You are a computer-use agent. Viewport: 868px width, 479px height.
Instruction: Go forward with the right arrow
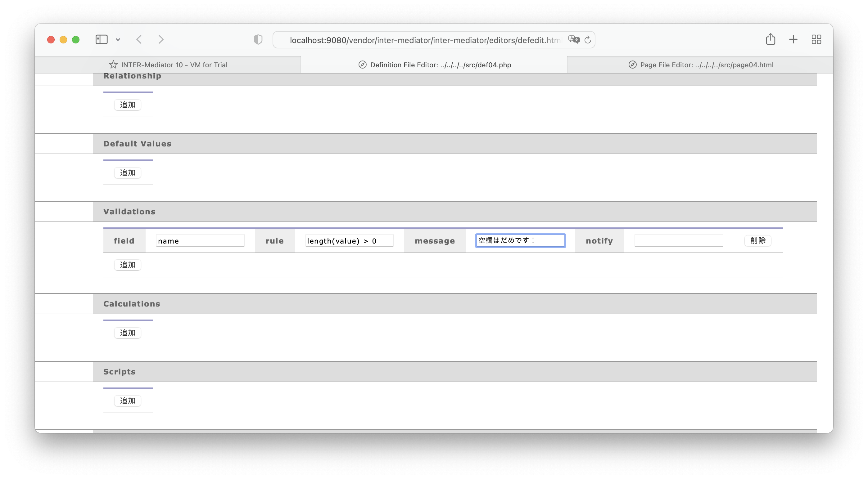point(161,39)
